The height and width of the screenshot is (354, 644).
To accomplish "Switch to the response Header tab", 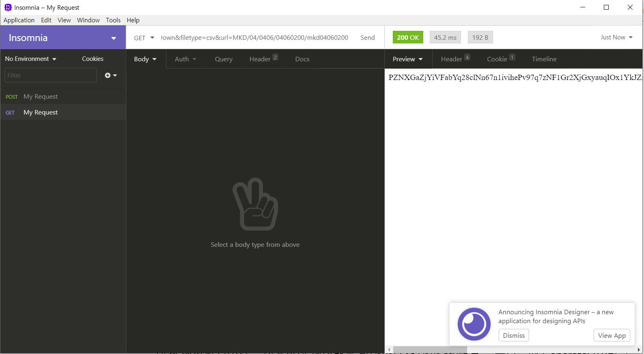I will pyautogui.click(x=455, y=59).
